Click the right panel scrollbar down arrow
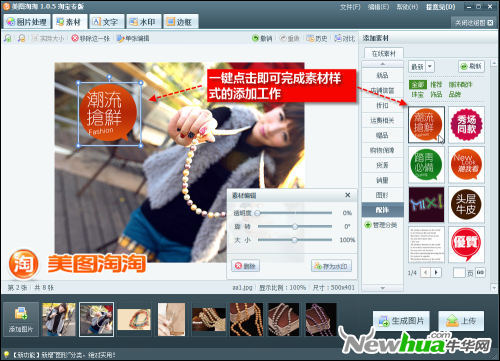The height and width of the screenshot is (361, 500). pos(494,287)
